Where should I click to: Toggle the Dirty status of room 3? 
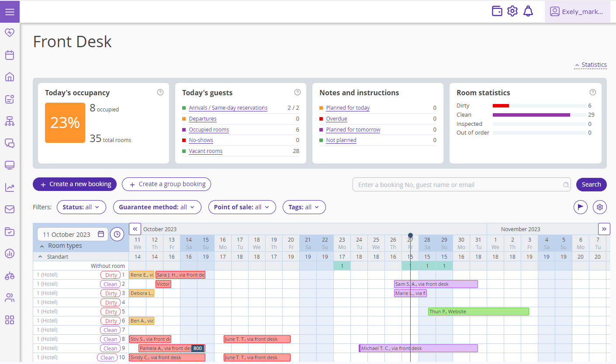[111, 293]
